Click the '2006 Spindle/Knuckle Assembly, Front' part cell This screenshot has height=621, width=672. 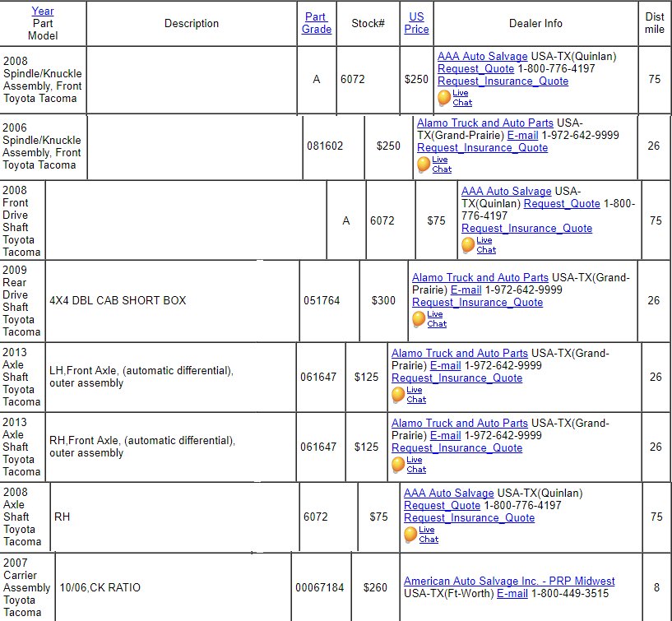(44, 146)
